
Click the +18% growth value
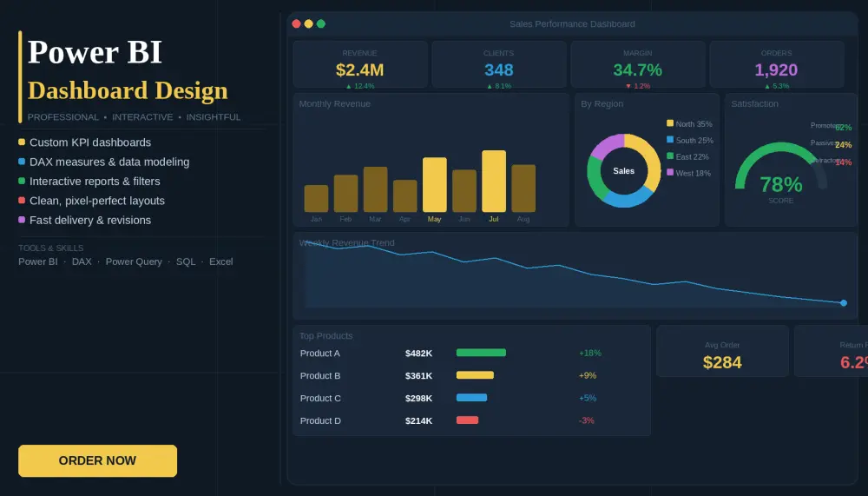point(590,353)
